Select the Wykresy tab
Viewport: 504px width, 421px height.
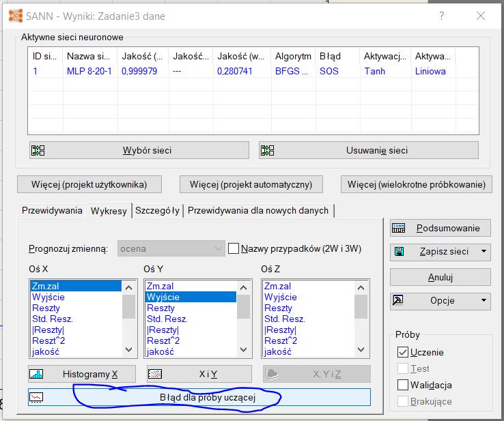pos(109,211)
